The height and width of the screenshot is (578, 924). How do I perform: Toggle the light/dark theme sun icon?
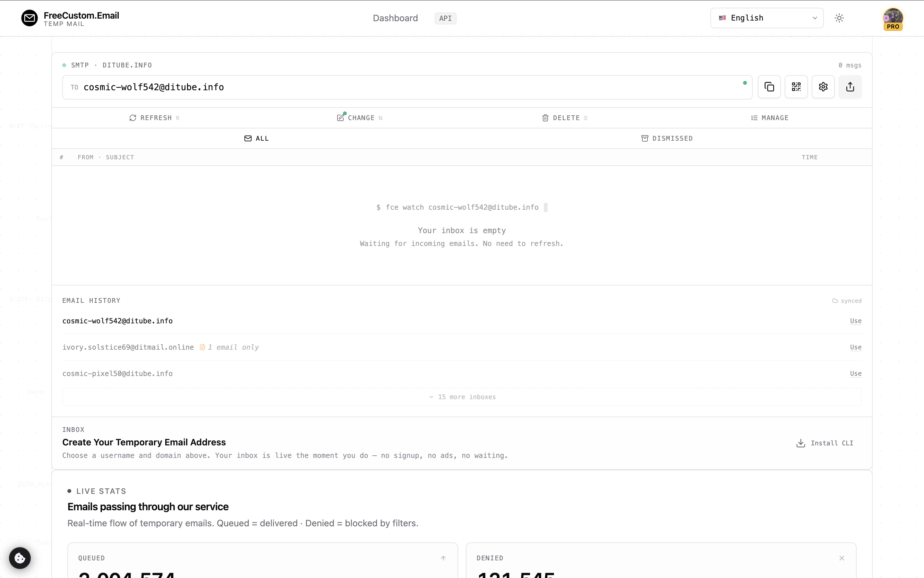click(x=839, y=18)
